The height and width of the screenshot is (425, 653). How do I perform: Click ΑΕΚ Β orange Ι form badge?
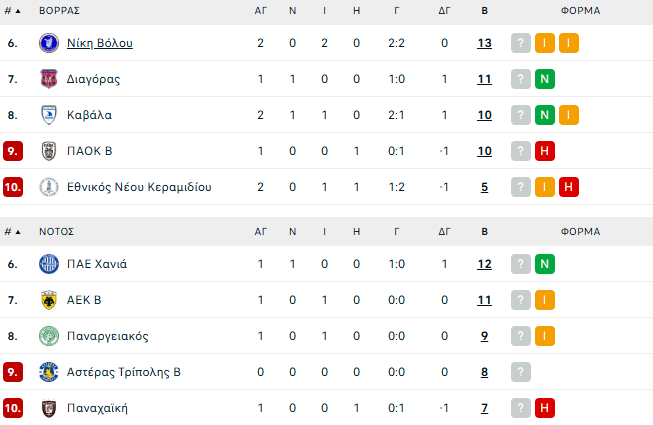pos(545,300)
